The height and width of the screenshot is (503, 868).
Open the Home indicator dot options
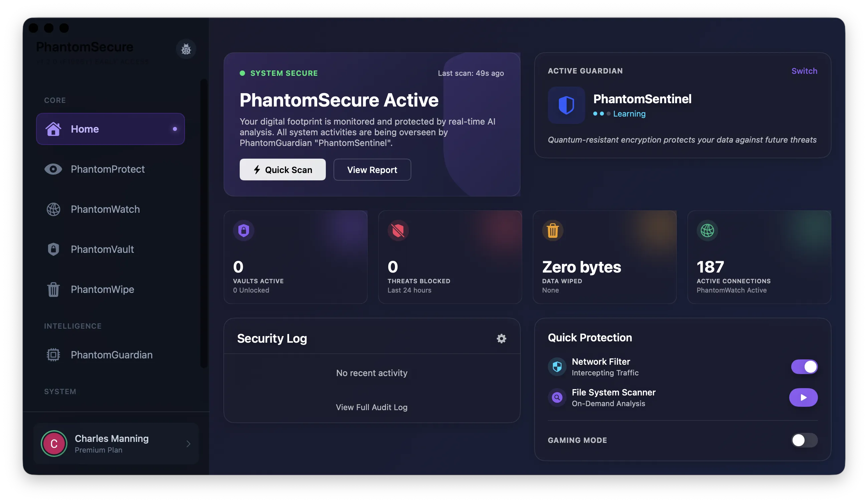[x=175, y=129]
